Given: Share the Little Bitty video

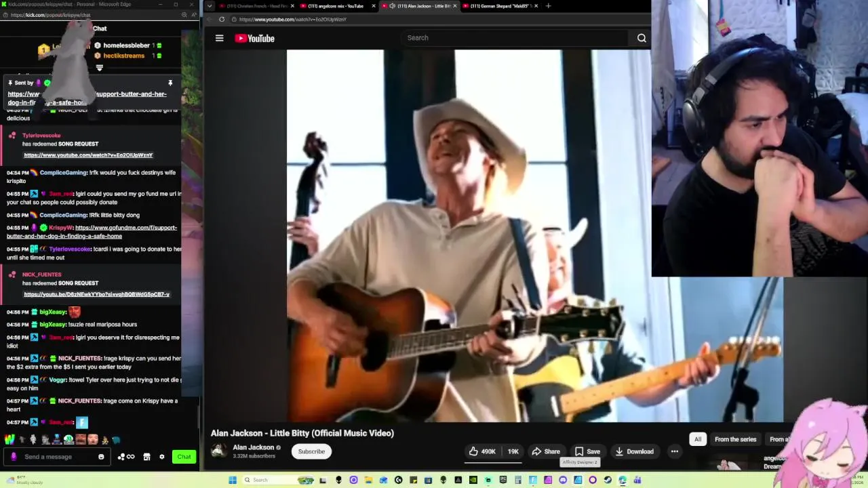Looking at the screenshot, I should tap(546, 451).
